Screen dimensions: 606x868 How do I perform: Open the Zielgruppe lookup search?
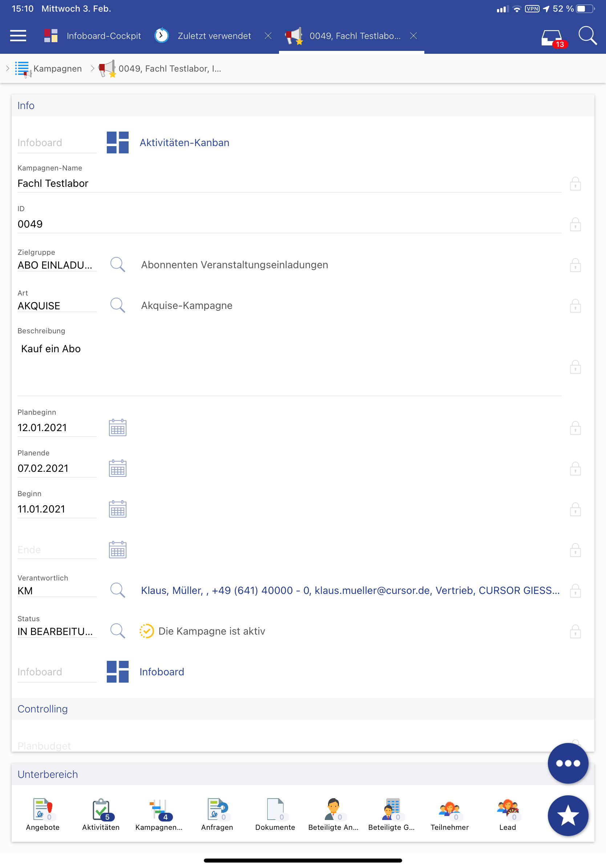tap(117, 265)
